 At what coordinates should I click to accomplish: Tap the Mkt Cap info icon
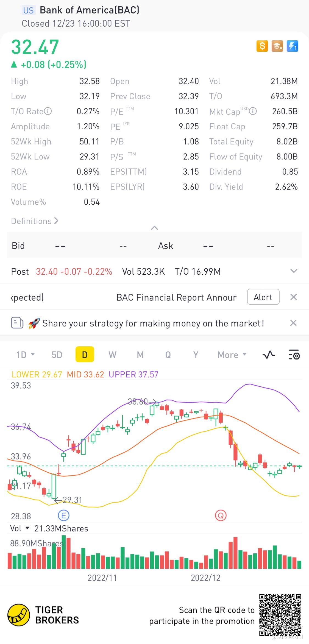[253, 111]
